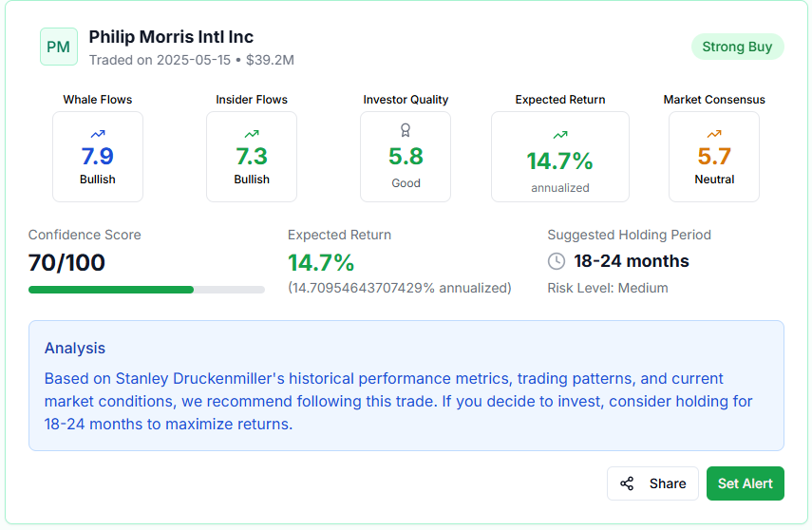Image resolution: width=812 pixels, height=530 pixels.
Task: Click the share icon in Share button
Action: point(627,483)
